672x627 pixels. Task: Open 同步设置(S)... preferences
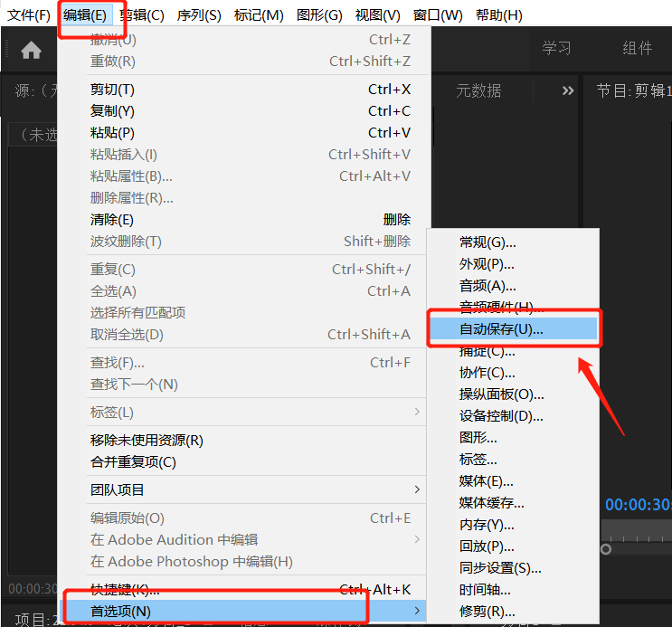tap(513, 568)
